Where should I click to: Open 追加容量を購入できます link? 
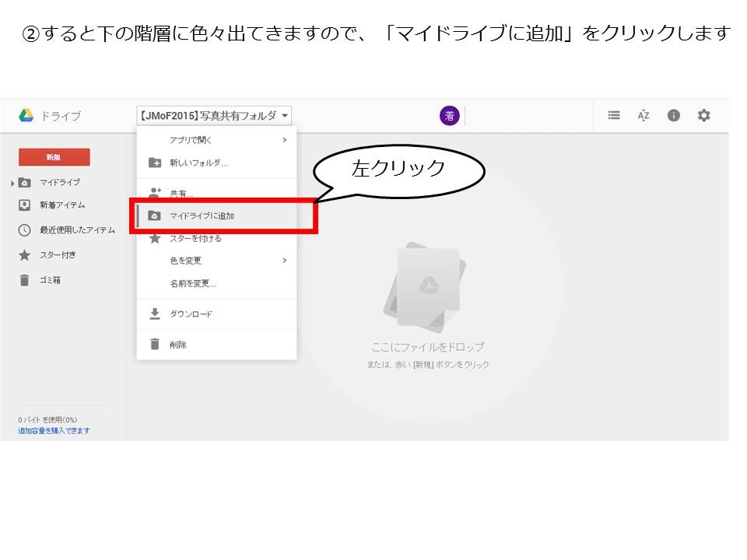coord(54,430)
